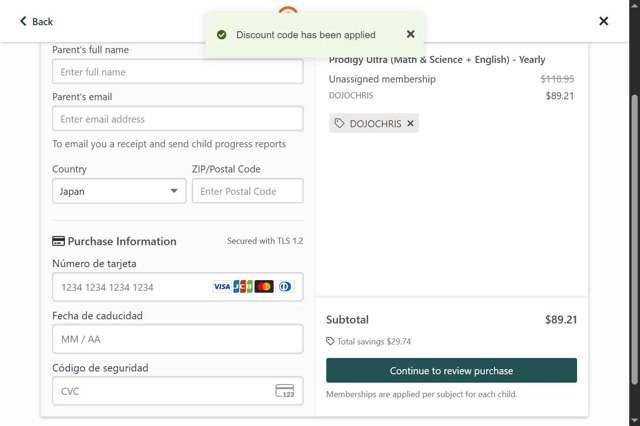The height and width of the screenshot is (426, 640).
Task: Click the green success checkmark icon
Action: (221, 35)
